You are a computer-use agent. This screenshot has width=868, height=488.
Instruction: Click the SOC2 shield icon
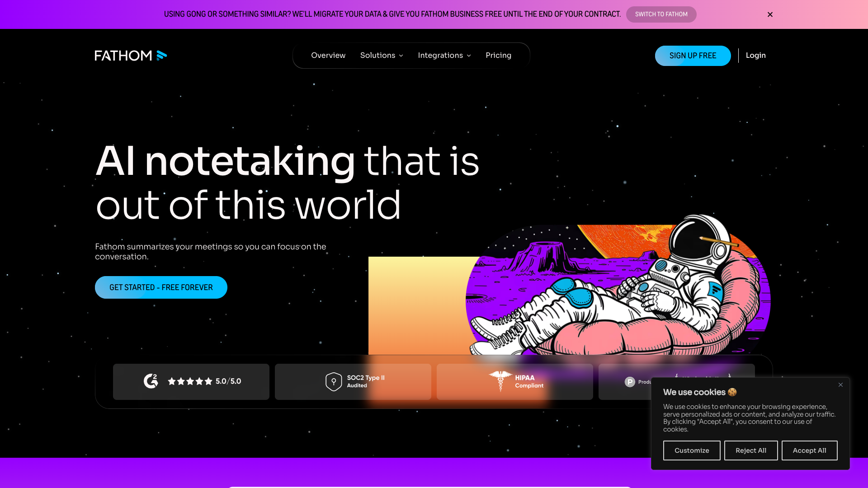click(334, 382)
